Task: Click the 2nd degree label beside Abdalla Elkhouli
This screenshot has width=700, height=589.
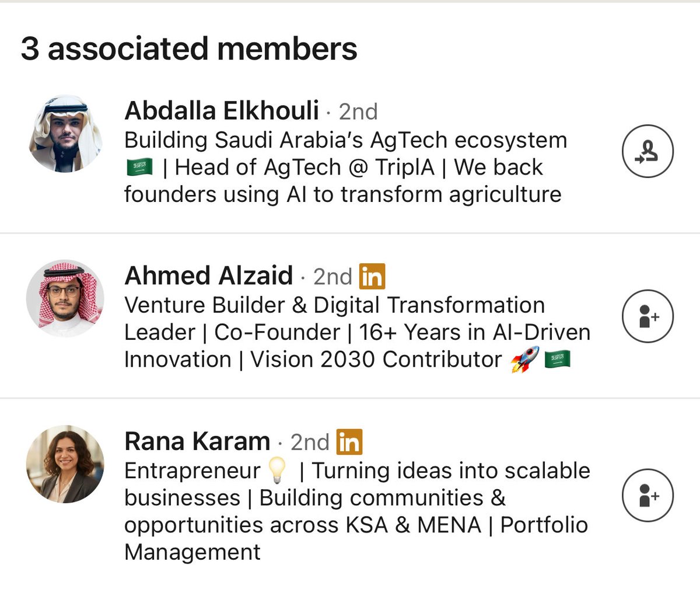Action: point(358,111)
